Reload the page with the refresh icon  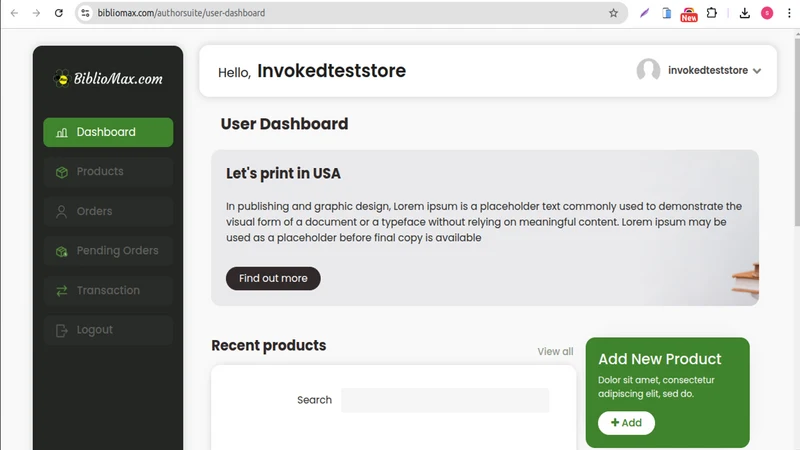click(59, 13)
